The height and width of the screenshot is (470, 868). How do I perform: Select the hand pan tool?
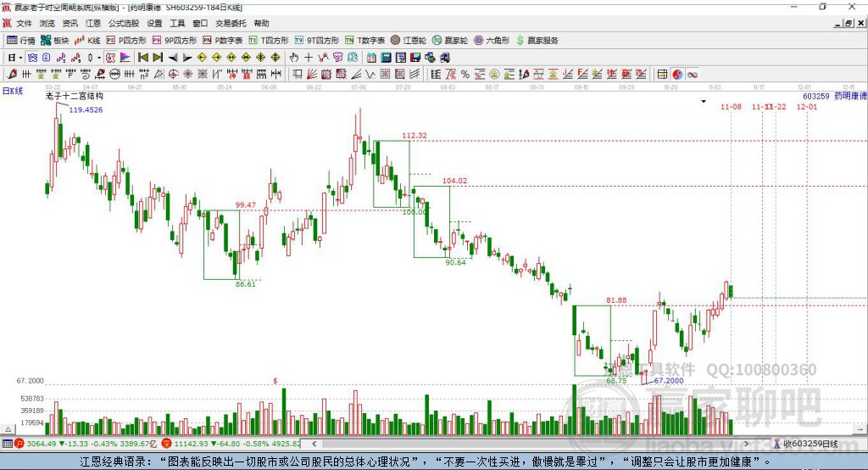(294, 57)
